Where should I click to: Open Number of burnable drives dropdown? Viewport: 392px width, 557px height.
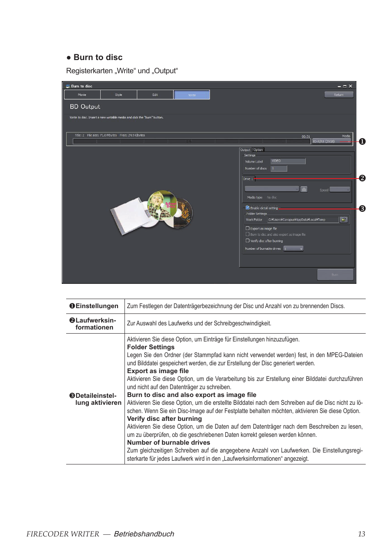(x=293, y=248)
